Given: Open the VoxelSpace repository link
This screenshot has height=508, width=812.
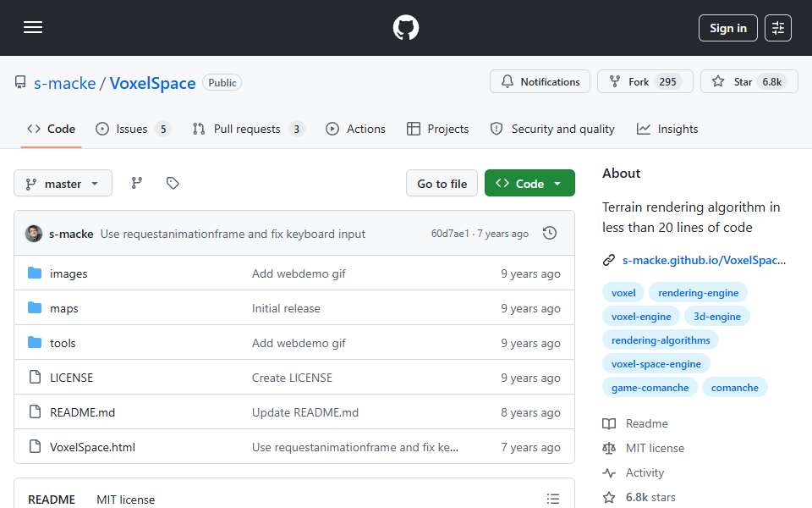Looking at the screenshot, I should (x=152, y=83).
